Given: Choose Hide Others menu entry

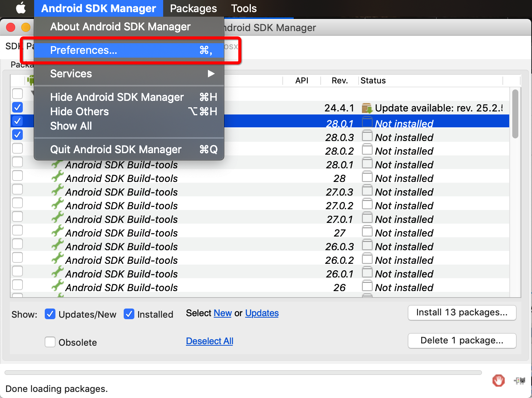Looking at the screenshot, I should (x=129, y=111).
